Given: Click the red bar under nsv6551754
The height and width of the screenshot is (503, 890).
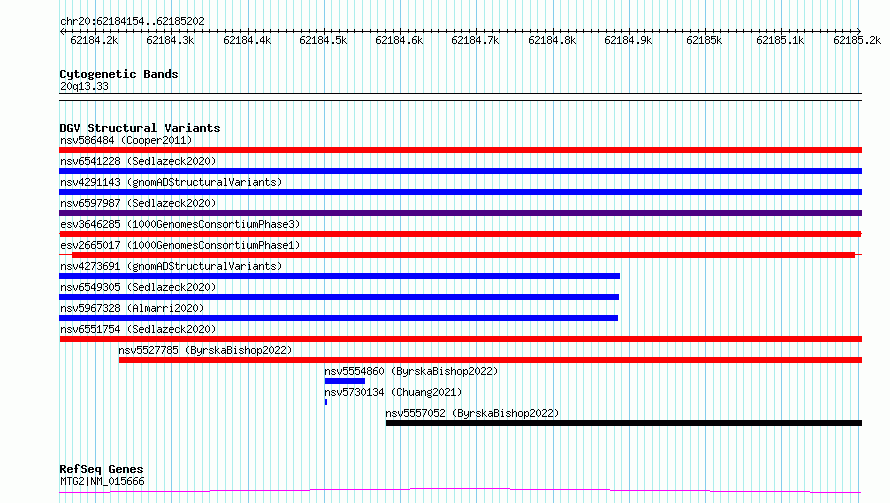Looking at the screenshot, I should [460, 339].
